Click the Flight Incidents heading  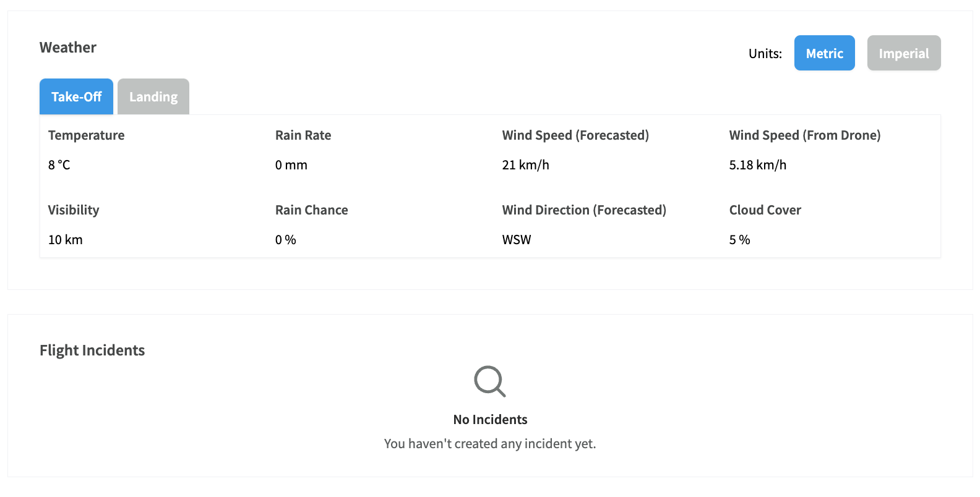tap(92, 350)
